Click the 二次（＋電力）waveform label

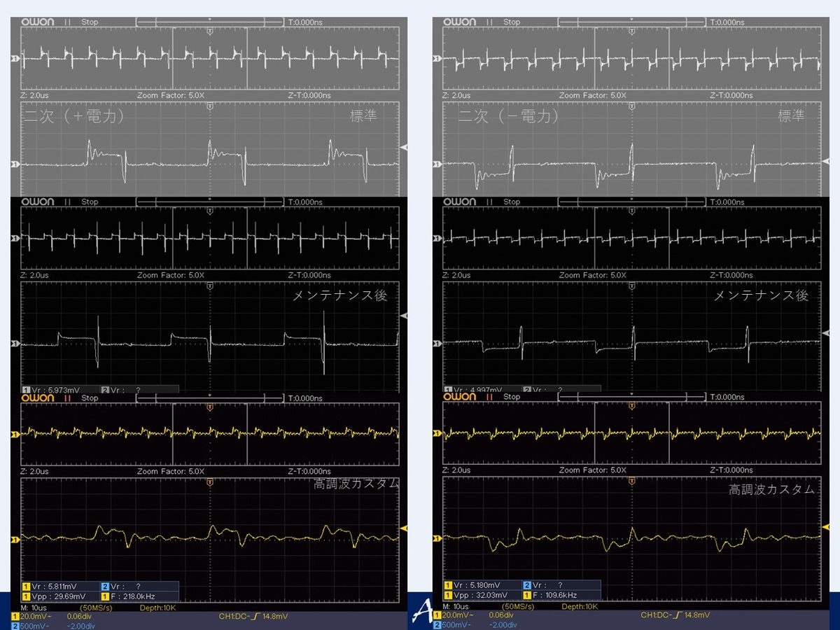[74, 117]
